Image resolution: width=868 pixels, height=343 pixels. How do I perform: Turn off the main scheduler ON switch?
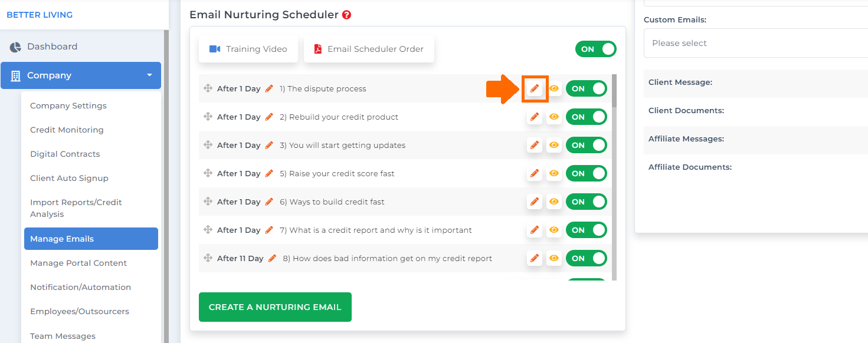pos(596,49)
